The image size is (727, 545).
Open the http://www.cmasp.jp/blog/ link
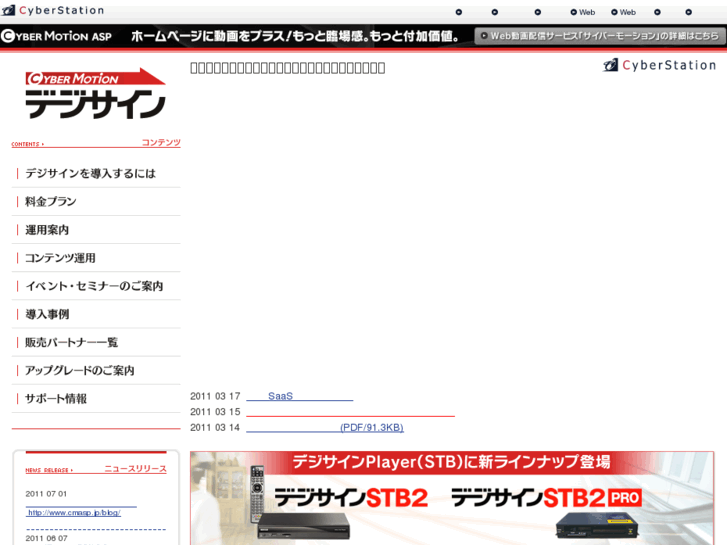(74, 513)
